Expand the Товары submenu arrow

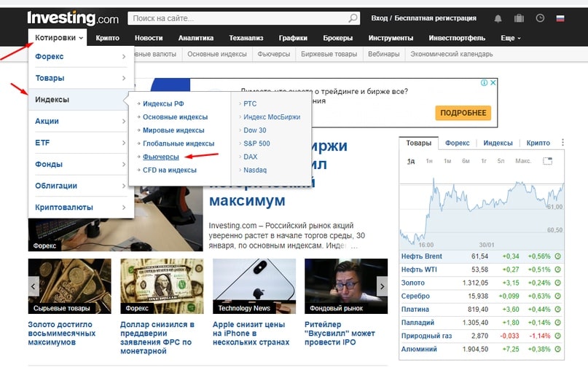pos(124,78)
